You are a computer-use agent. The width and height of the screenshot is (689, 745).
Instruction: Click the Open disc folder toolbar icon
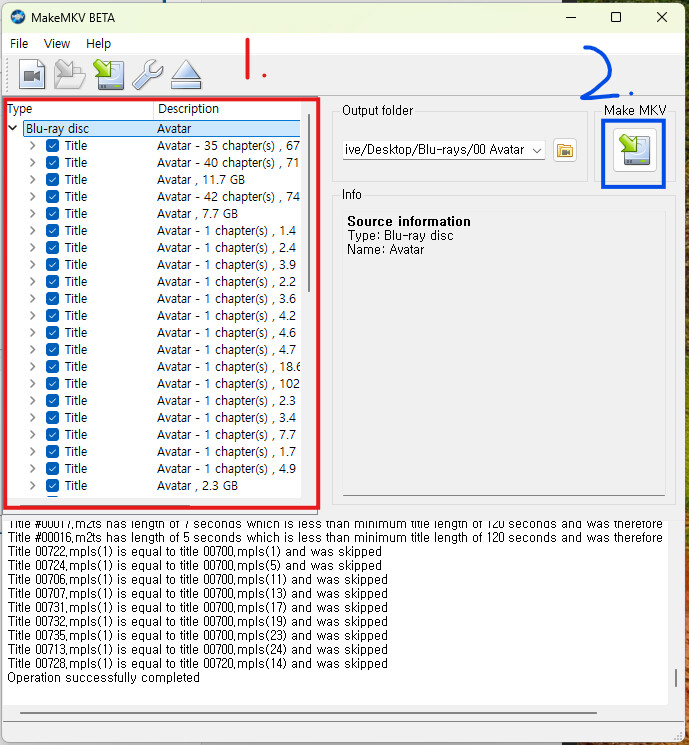point(69,75)
